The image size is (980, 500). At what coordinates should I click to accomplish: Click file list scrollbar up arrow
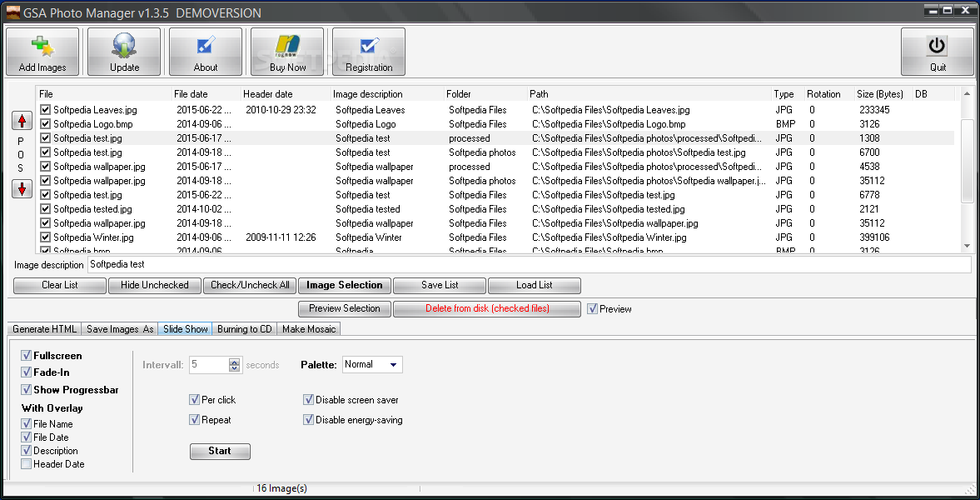point(967,93)
